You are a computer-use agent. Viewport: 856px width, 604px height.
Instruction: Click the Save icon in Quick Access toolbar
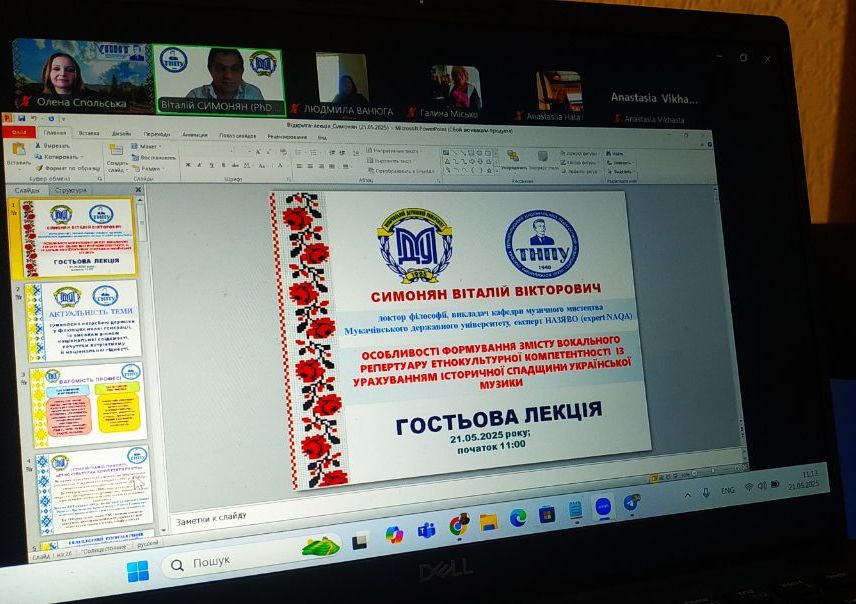(x=21, y=119)
